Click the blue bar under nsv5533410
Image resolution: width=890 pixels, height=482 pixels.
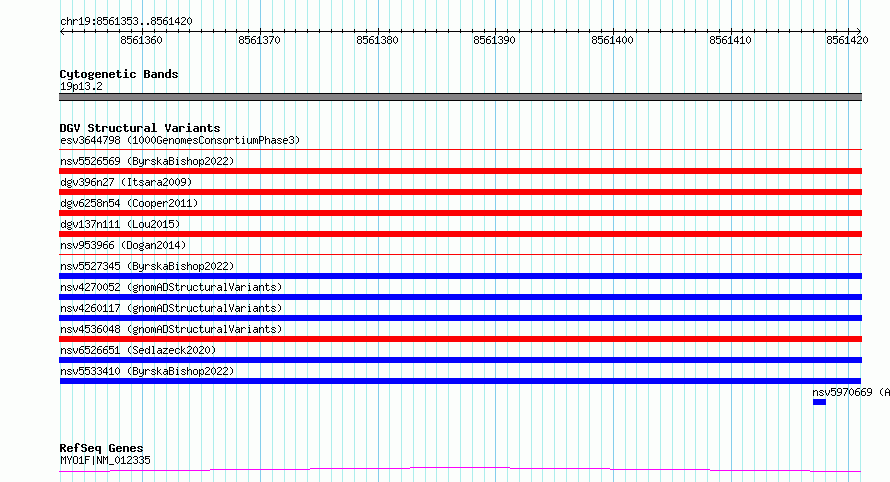point(460,381)
